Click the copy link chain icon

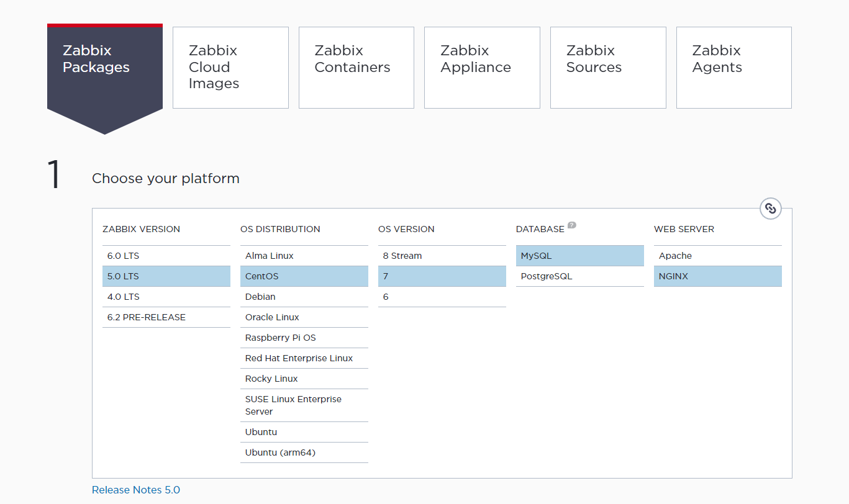pos(770,209)
